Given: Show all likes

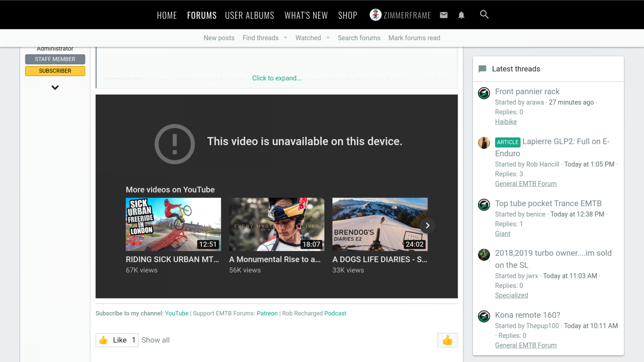Looking at the screenshot, I should 155,340.
